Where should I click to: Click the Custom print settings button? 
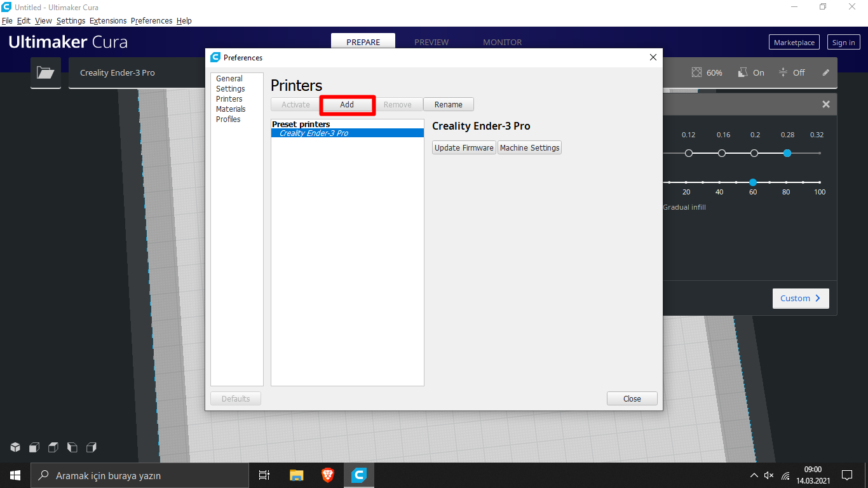click(x=801, y=299)
